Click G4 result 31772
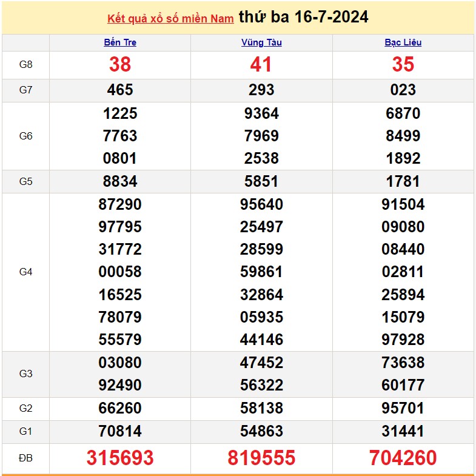This screenshot has height=476, width=476. coord(120,250)
